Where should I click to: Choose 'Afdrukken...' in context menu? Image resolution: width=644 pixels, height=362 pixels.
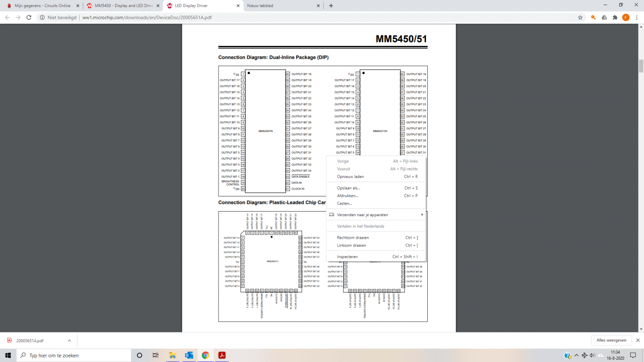[x=376, y=196]
